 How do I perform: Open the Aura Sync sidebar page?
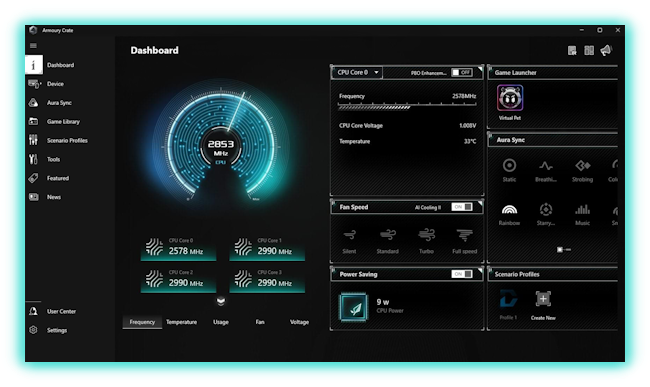59,103
